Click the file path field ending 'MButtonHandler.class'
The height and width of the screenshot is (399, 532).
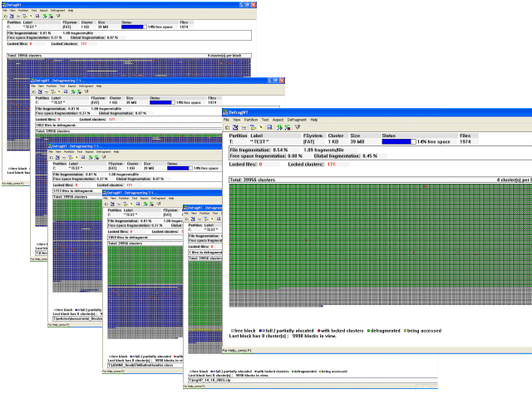145,366
